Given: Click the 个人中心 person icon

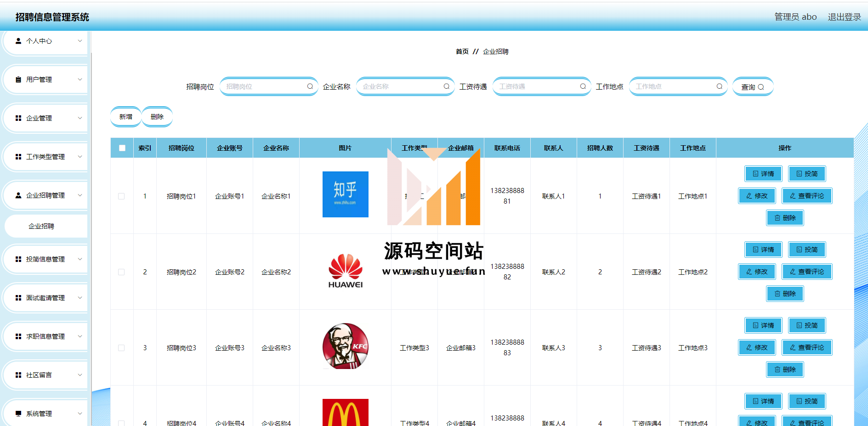Looking at the screenshot, I should (18, 41).
